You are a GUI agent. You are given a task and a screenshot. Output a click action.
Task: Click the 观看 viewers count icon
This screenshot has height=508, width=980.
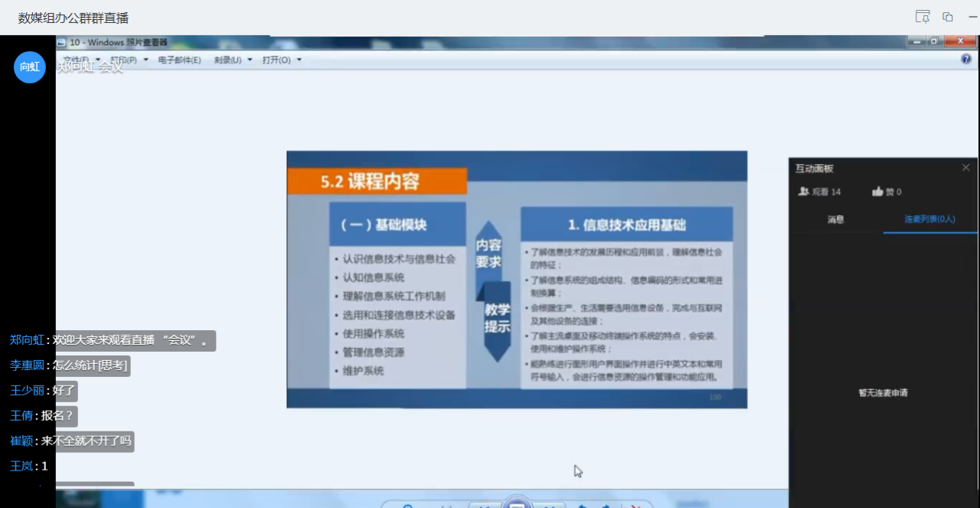803,192
